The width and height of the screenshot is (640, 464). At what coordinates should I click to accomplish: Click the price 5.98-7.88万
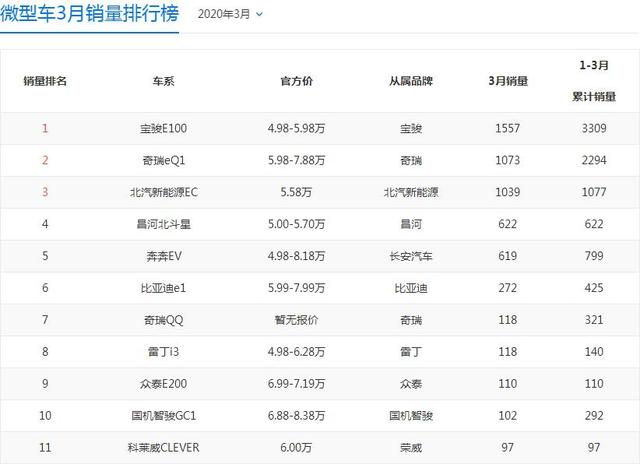coord(296,160)
